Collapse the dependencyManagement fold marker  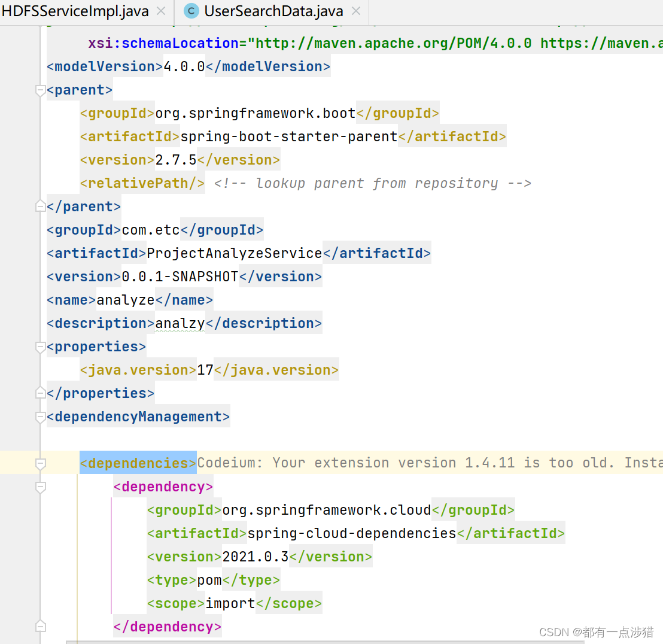(39, 417)
